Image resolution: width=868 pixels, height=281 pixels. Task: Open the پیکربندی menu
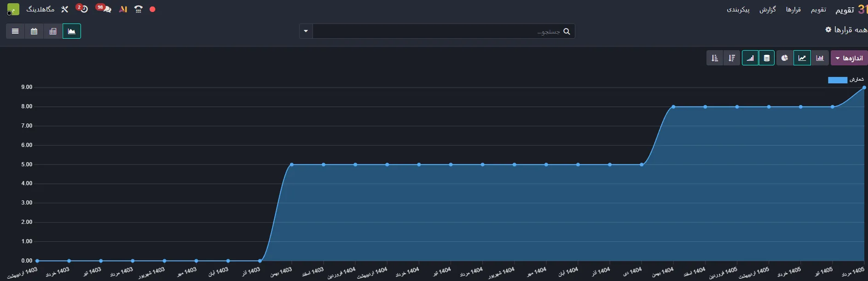pyautogui.click(x=738, y=10)
